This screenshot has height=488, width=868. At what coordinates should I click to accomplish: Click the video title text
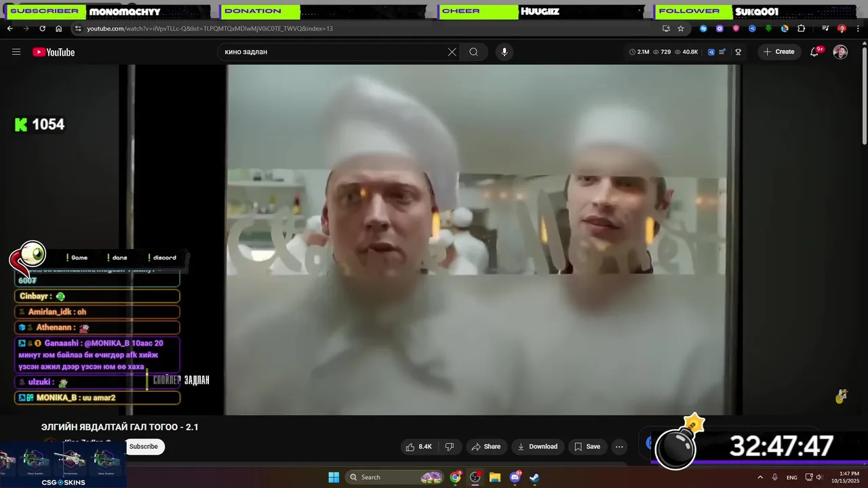coord(120,427)
